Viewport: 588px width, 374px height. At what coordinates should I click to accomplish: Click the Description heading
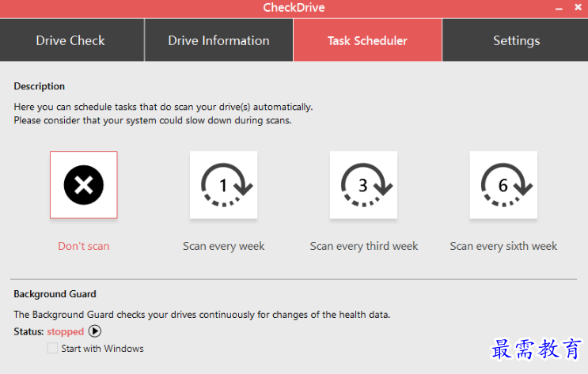coord(40,86)
